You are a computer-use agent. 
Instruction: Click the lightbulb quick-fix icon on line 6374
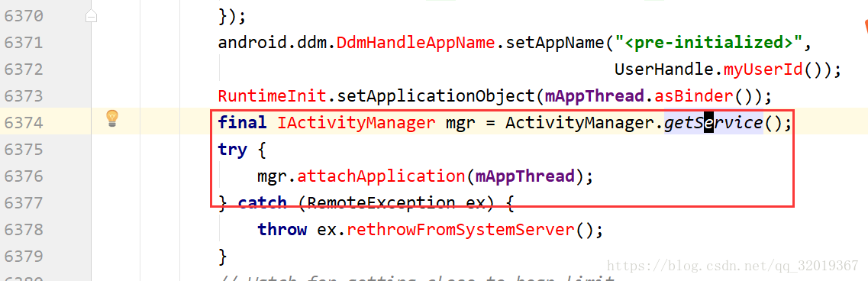point(112,118)
